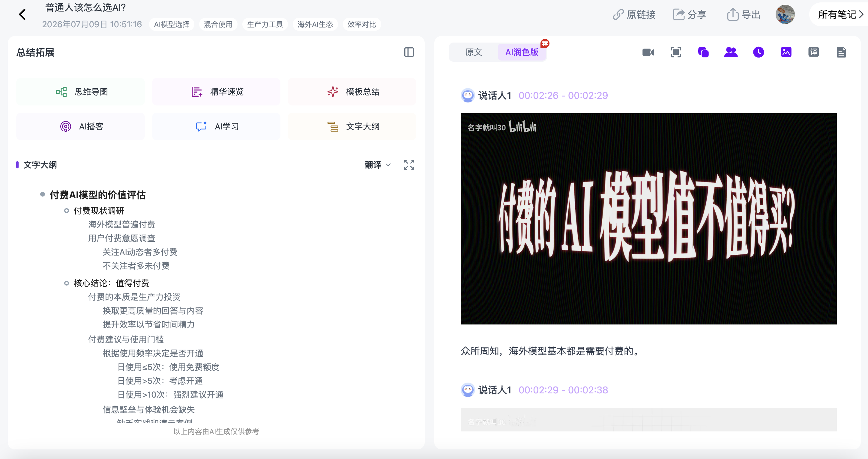Click the 说话人1 name at 00:02:26
Screen dimensions: 868x459
(x=495, y=96)
